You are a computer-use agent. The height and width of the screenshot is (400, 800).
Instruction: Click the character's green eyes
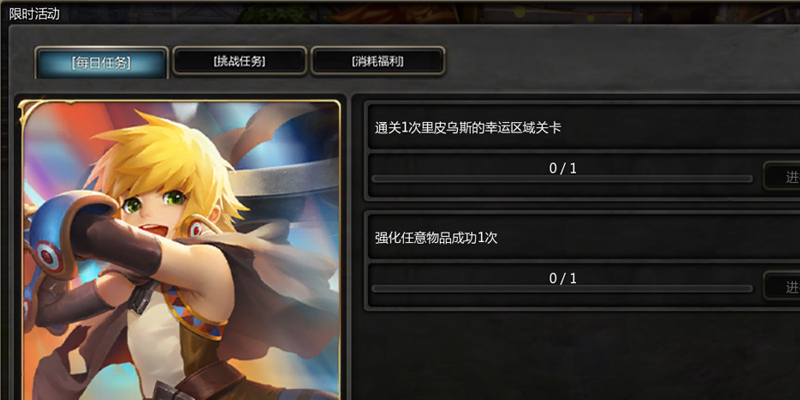pos(153,200)
